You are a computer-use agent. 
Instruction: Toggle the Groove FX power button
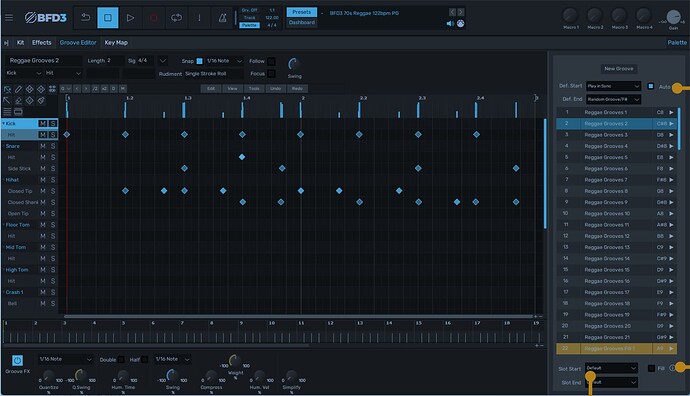click(17, 361)
